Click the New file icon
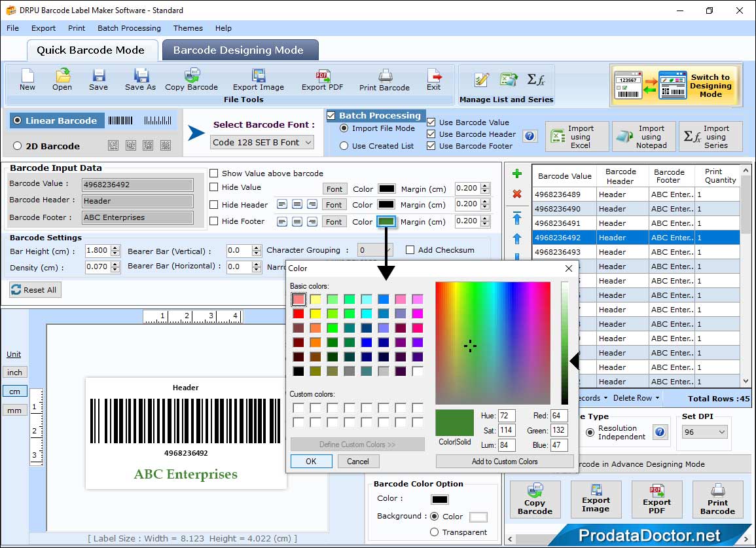The image size is (756, 548). [x=27, y=80]
